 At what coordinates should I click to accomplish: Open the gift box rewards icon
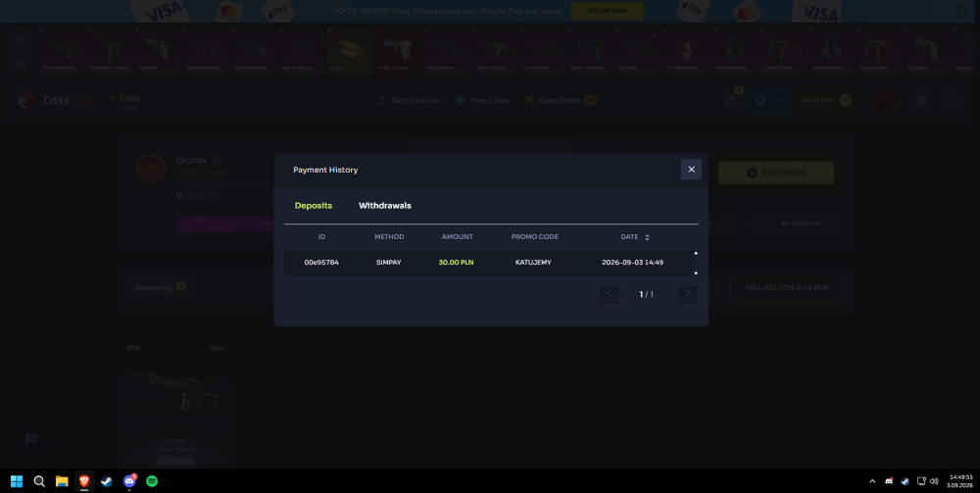click(731, 101)
